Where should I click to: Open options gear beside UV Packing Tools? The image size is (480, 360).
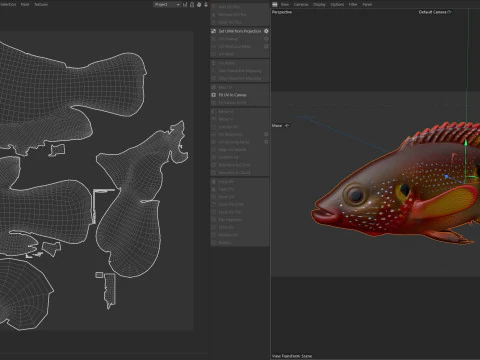(x=266, y=142)
